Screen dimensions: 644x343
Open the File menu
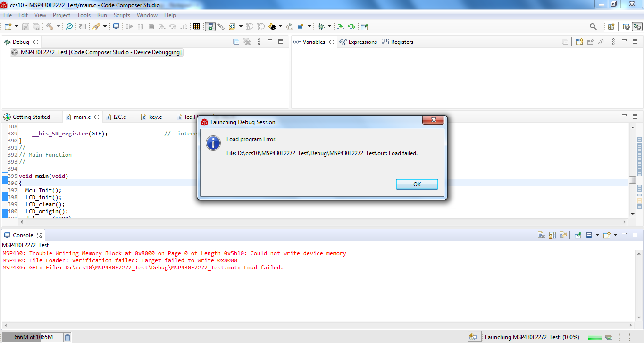point(8,15)
